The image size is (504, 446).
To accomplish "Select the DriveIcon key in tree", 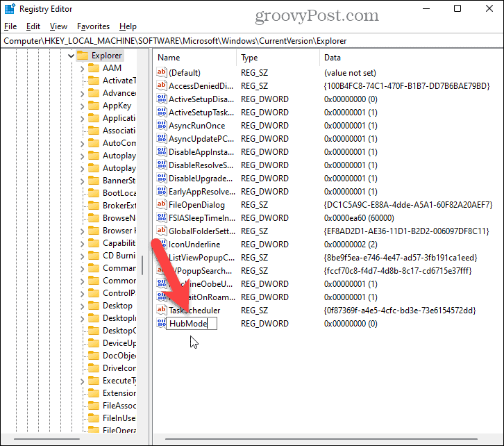I will click(x=119, y=368).
